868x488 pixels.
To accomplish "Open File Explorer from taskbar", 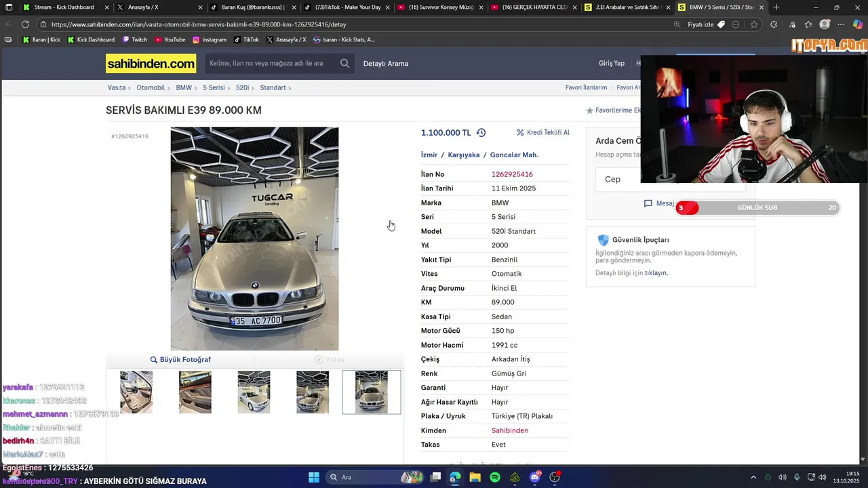I will coord(475,477).
